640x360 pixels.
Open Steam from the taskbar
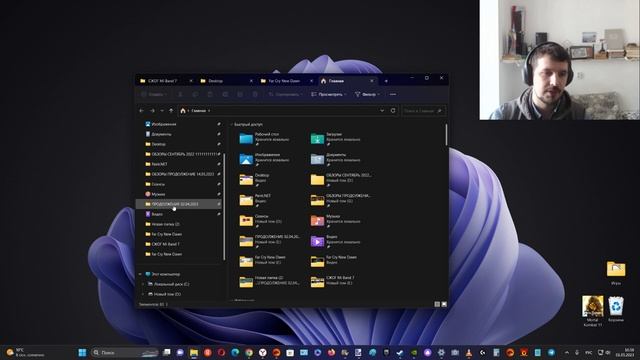[400, 352]
